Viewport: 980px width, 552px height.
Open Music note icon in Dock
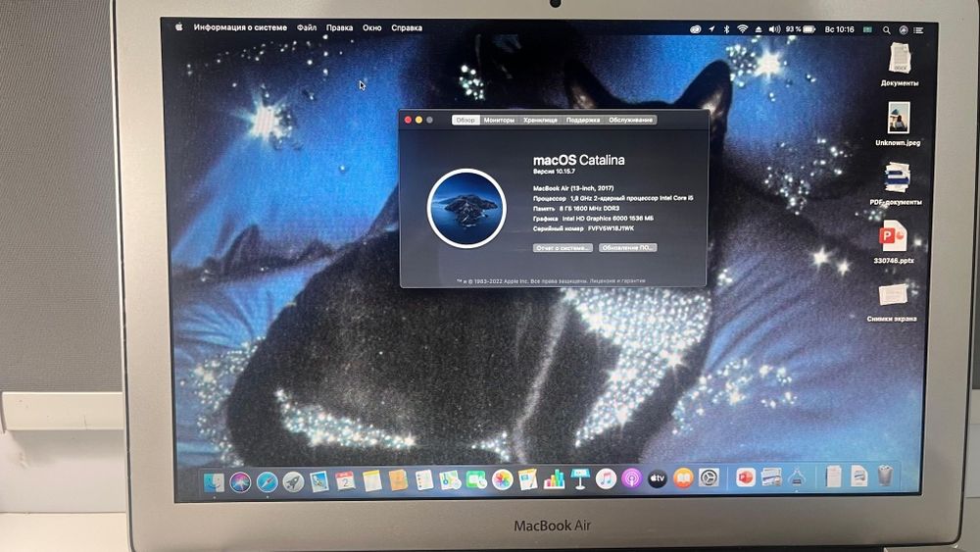606,478
